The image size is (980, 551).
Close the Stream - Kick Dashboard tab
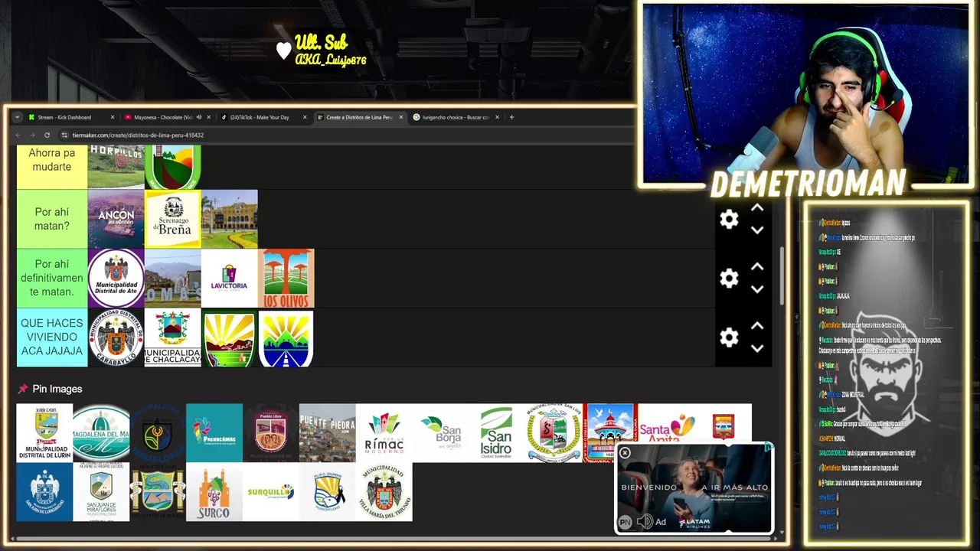[112, 117]
